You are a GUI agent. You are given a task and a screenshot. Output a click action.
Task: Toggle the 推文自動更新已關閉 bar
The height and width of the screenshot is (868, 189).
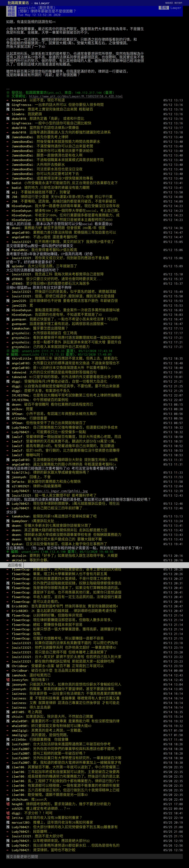coord(94,856)
